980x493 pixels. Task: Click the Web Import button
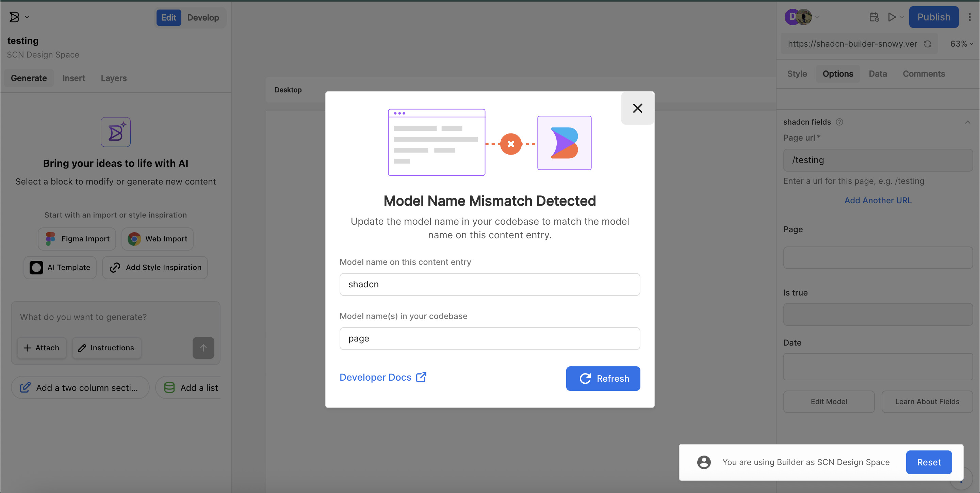[158, 239]
